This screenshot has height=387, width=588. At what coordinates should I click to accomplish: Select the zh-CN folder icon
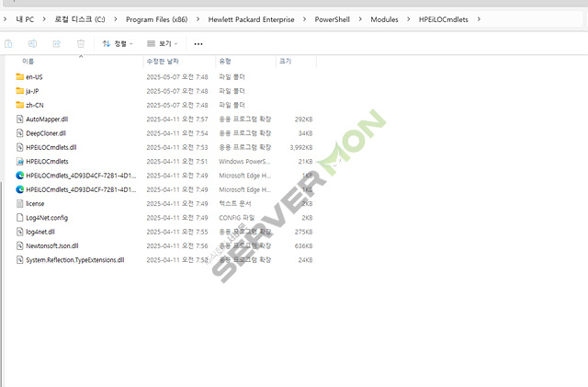coord(20,105)
